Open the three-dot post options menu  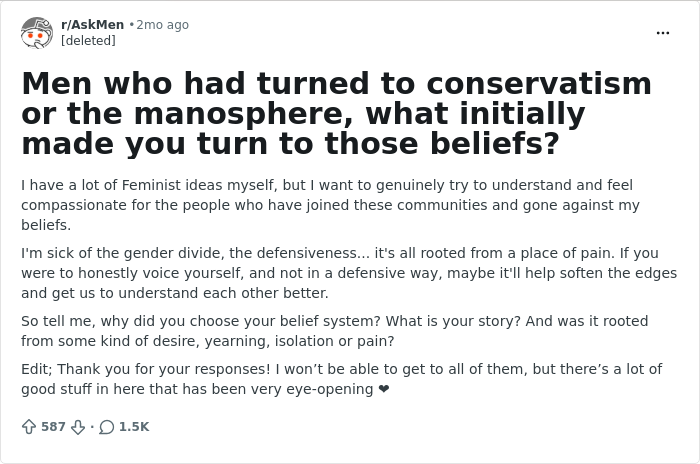tap(663, 33)
